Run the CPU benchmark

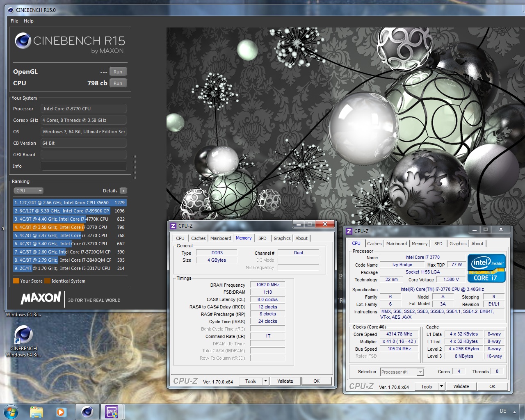tap(118, 83)
